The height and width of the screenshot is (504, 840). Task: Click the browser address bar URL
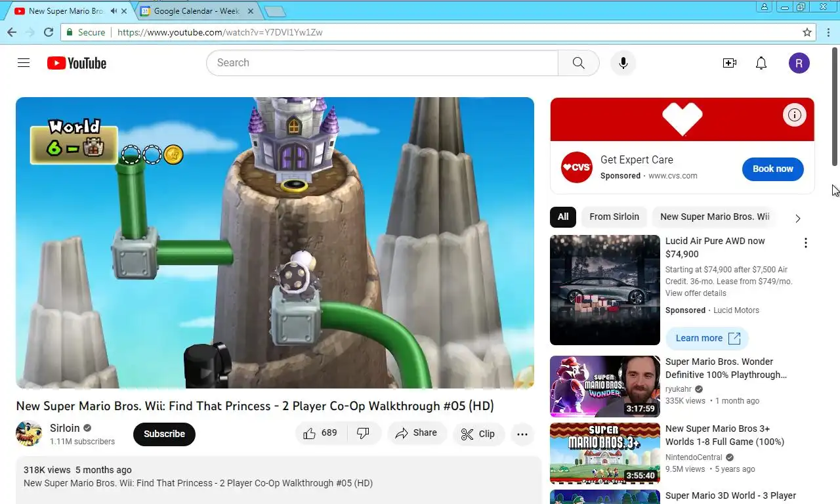click(x=220, y=32)
